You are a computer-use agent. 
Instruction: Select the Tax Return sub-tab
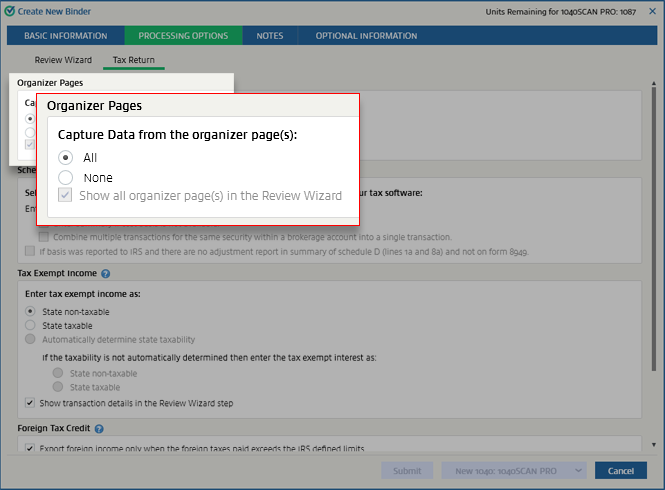(134, 61)
